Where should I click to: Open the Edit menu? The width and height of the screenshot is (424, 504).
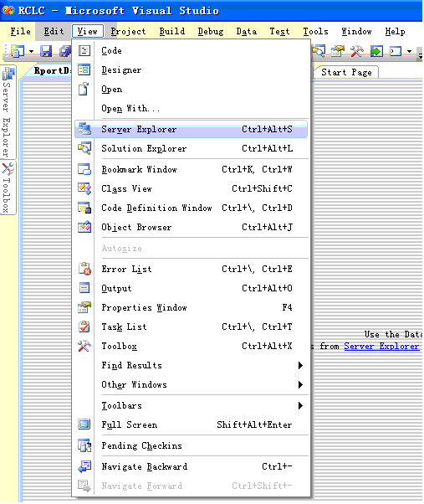click(54, 32)
